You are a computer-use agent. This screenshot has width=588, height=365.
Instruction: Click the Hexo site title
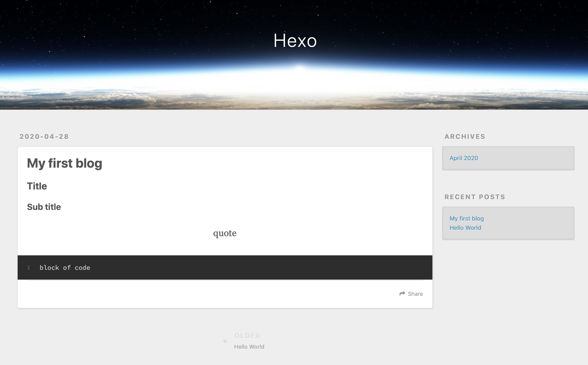click(x=295, y=40)
